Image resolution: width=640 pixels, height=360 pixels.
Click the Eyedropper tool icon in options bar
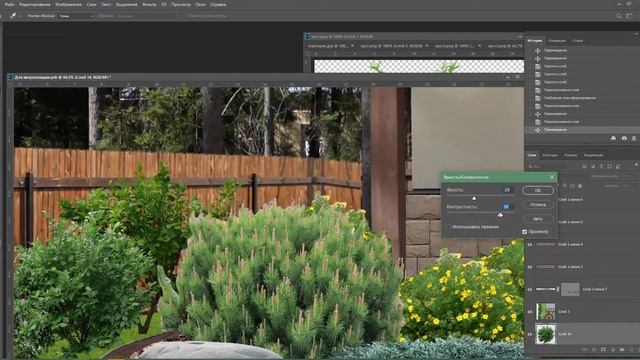coord(13,16)
